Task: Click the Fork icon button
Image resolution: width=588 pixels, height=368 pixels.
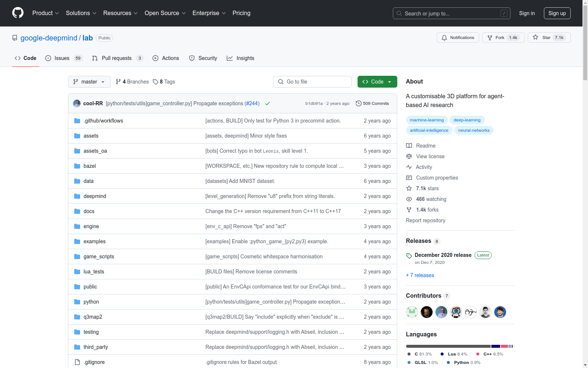Action: 490,38
